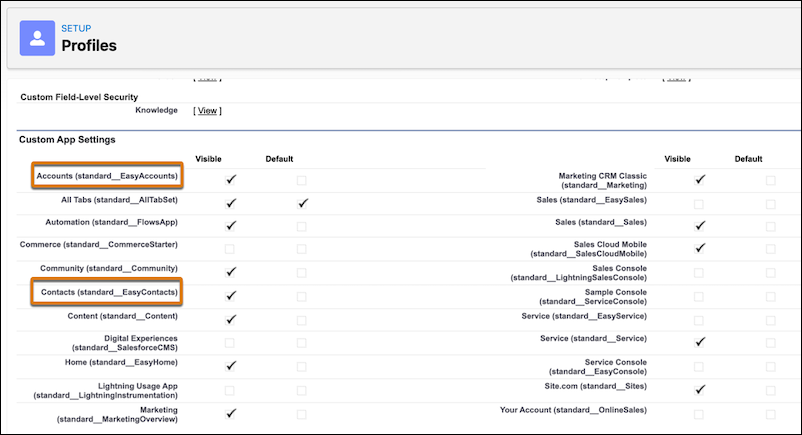Check Visible for Sales Console app
Screen dimensions: 802x435
point(699,273)
